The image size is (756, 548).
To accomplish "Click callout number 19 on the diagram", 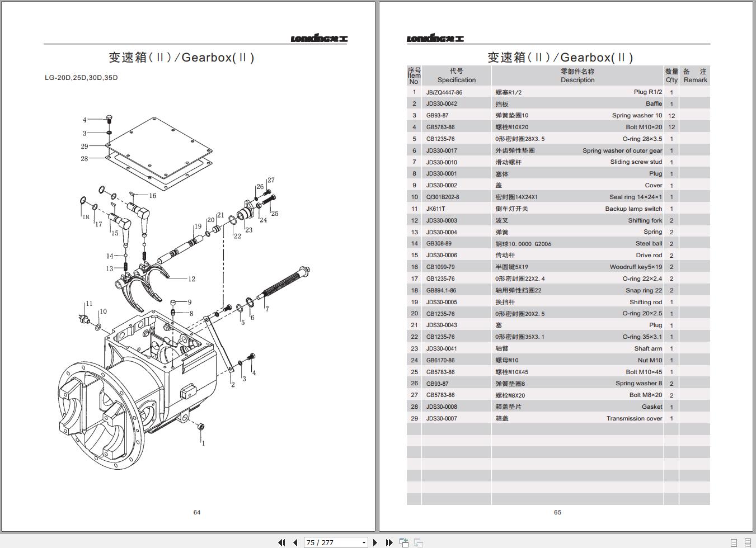I will (198, 226).
